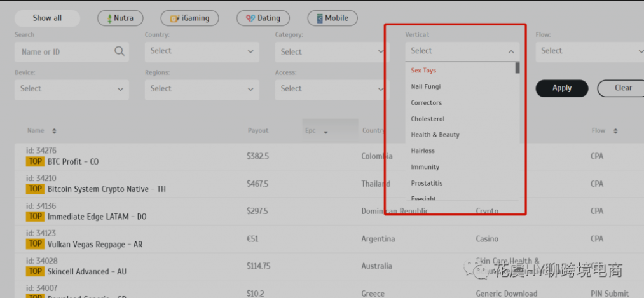Screen dimensions: 644x298
Task: Click the Epc sort arrow
Action: (326, 132)
